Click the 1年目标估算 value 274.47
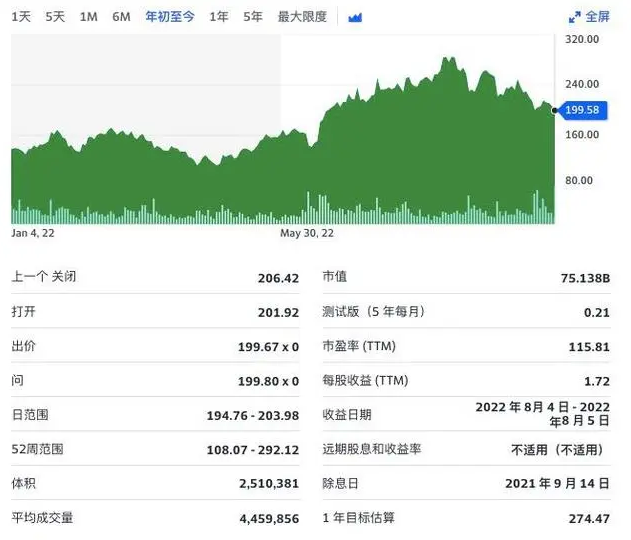This screenshot has height=540, width=631. click(587, 518)
